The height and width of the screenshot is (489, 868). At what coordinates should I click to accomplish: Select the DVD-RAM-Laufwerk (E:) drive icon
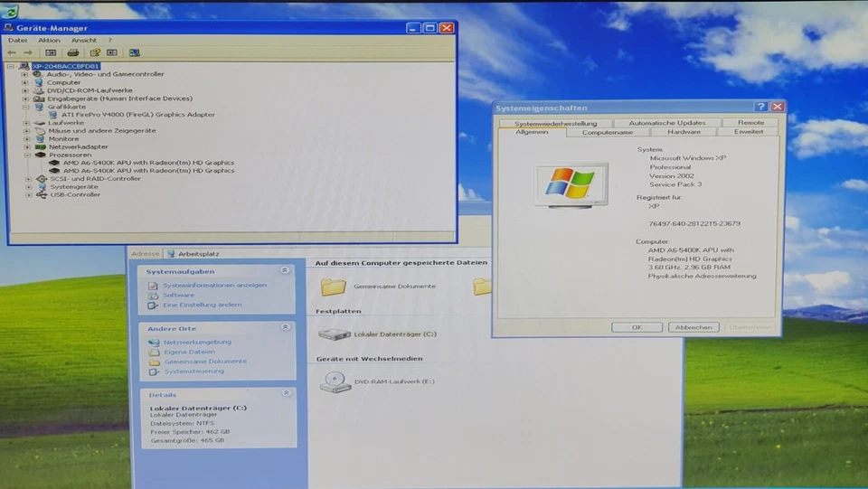(x=335, y=381)
